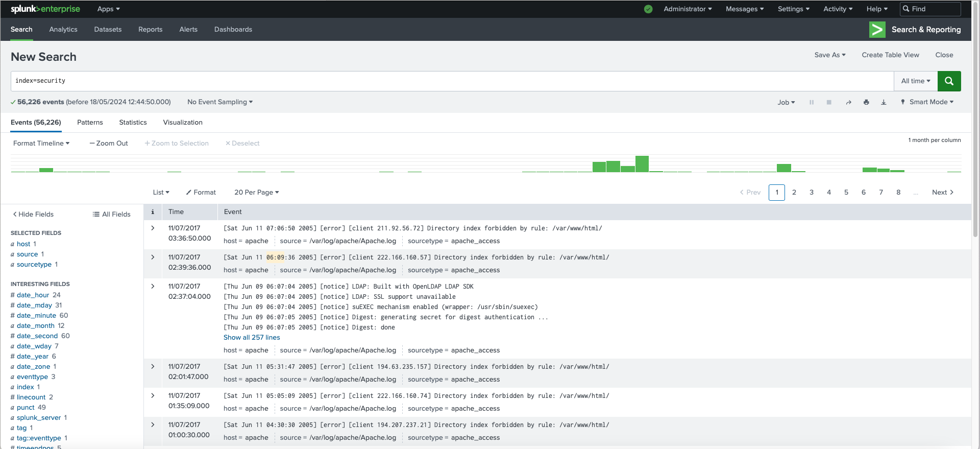Click Next page link
The height and width of the screenshot is (449, 980).
click(943, 192)
